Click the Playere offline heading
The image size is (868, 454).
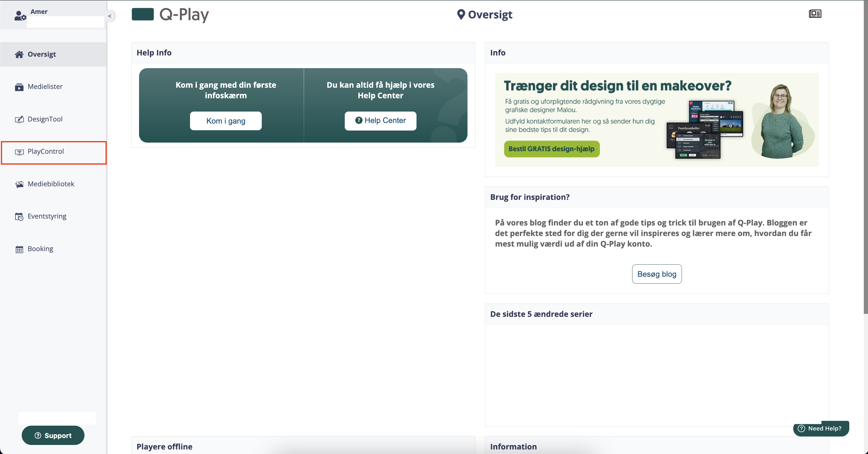164,446
